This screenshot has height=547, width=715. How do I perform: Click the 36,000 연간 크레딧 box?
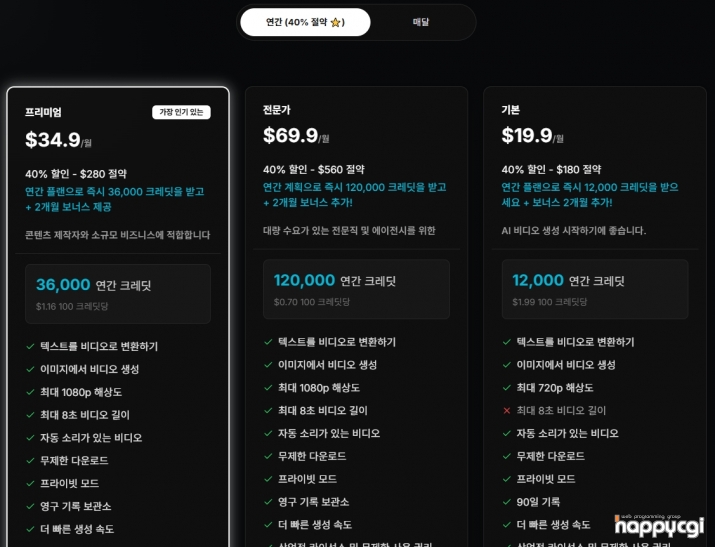point(118,294)
